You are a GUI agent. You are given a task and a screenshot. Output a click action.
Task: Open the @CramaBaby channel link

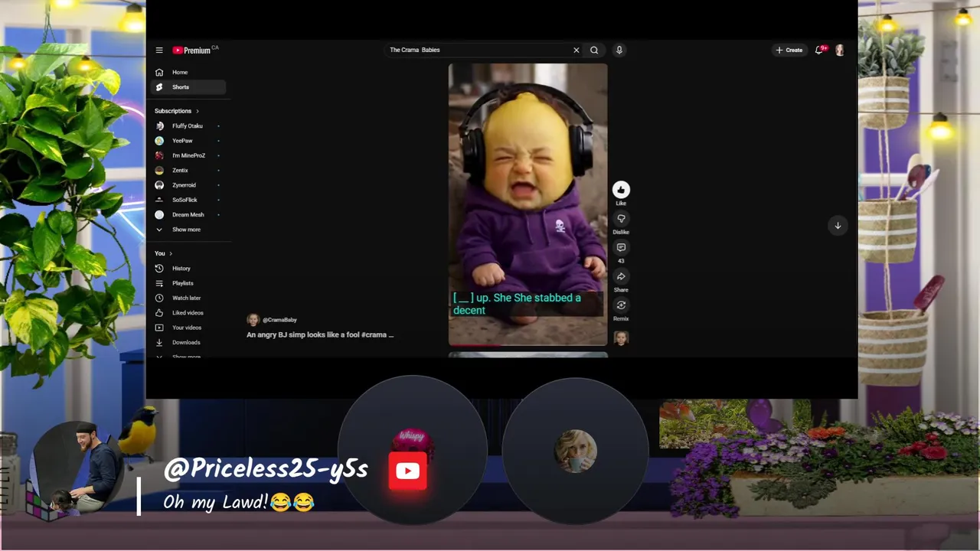tap(279, 320)
